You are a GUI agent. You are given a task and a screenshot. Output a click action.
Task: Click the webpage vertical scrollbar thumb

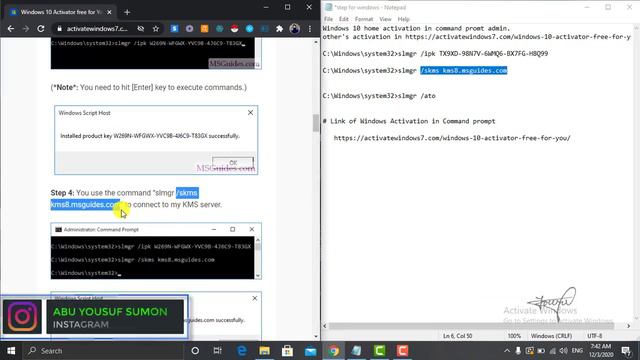316,123
